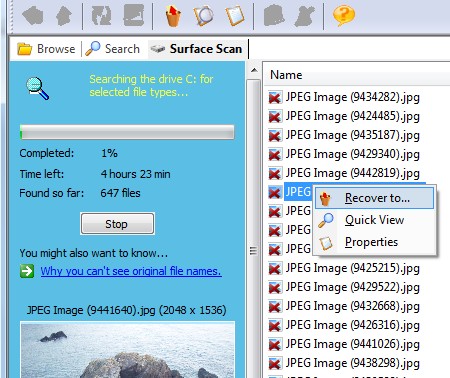The image size is (450, 378).
Task: Select JPEG Image (9438298).jpg
Action: coord(353,363)
